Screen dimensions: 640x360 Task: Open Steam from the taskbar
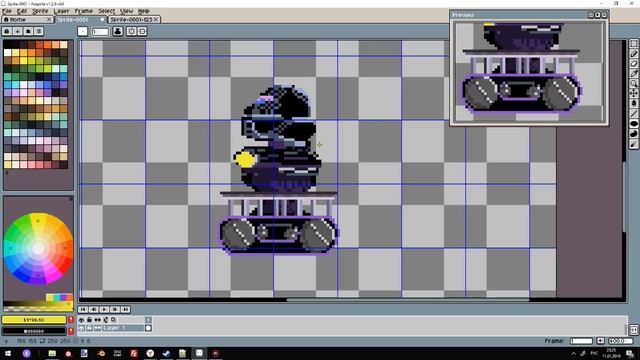click(166, 353)
